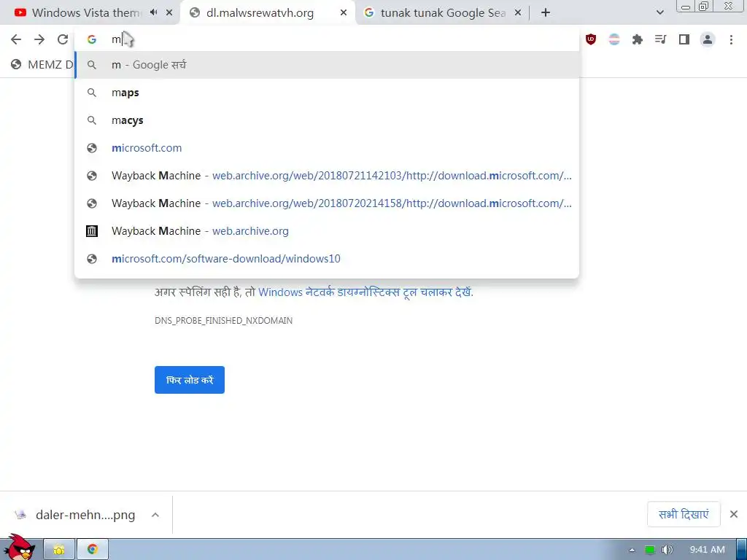Open the volume speaker tray icon
This screenshot has height=560, width=747.
tap(667, 550)
